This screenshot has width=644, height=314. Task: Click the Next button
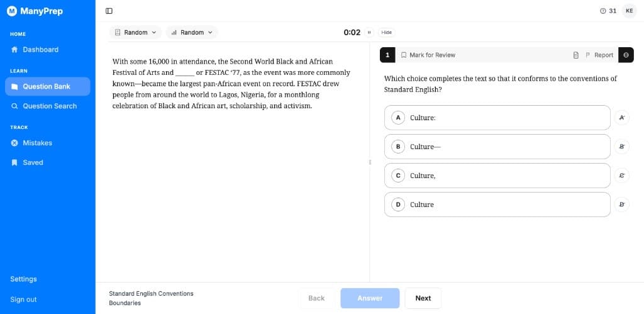pos(423,298)
